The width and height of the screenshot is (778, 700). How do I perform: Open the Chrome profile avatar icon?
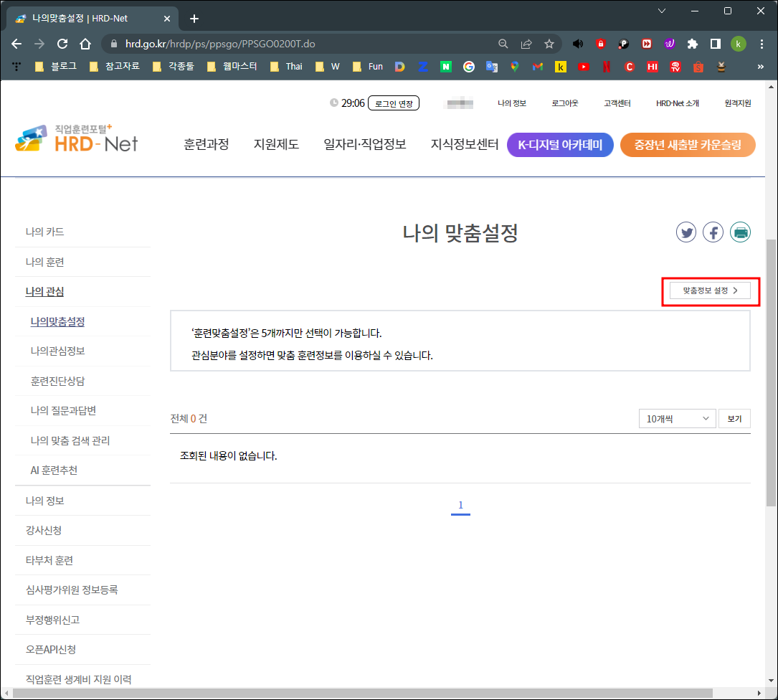tap(739, 44)
